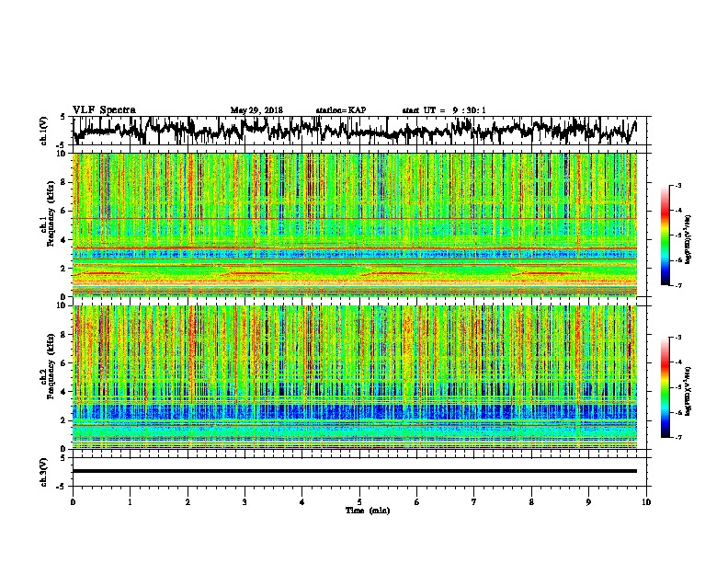Click the ch.1 colorbar scale
Screen dimensions: 728x563
[665, 236]
